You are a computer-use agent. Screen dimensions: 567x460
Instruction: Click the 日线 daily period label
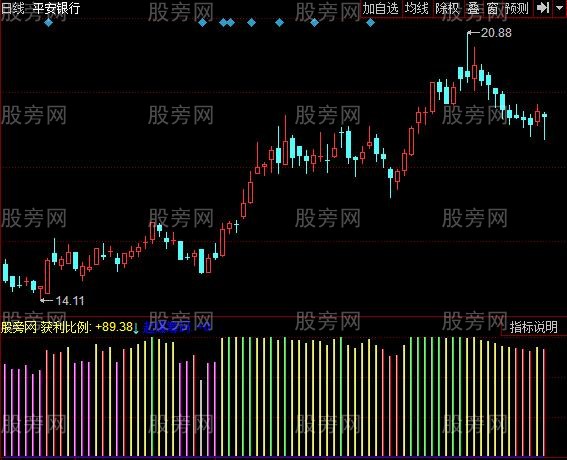13,8
